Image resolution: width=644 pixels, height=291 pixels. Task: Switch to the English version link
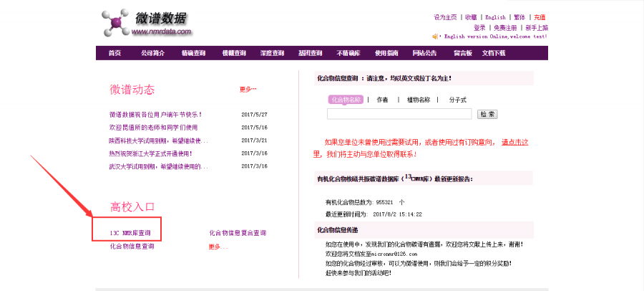(x=495, y=17)
